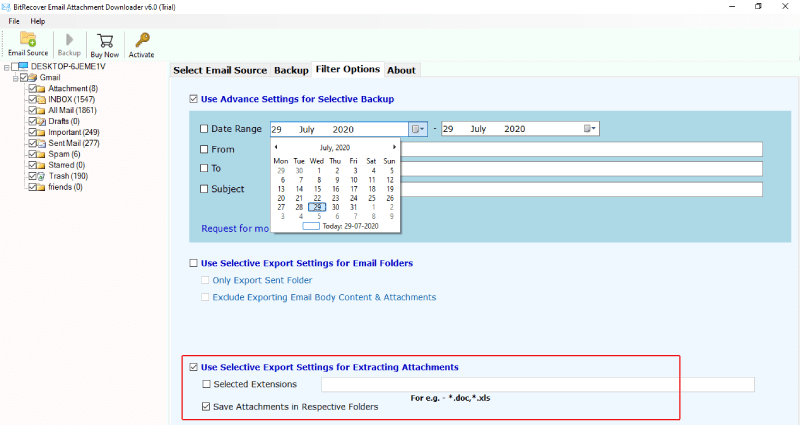800x425 pixels.
Task: Go to next month in calendar
Action: [394, 147]
